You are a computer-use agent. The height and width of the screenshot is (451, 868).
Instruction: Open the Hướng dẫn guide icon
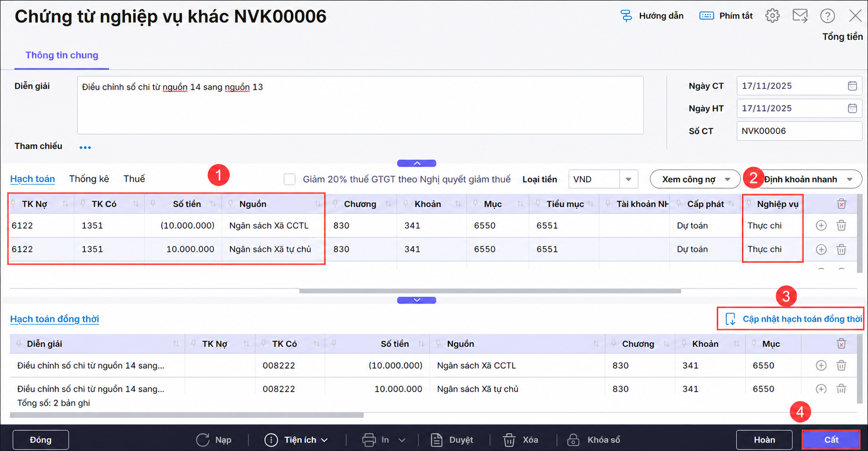(x=626, y=16)
